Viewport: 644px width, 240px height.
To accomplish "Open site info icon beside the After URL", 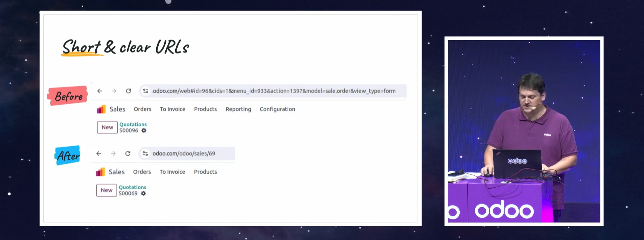I will click(x=145, y=153).
